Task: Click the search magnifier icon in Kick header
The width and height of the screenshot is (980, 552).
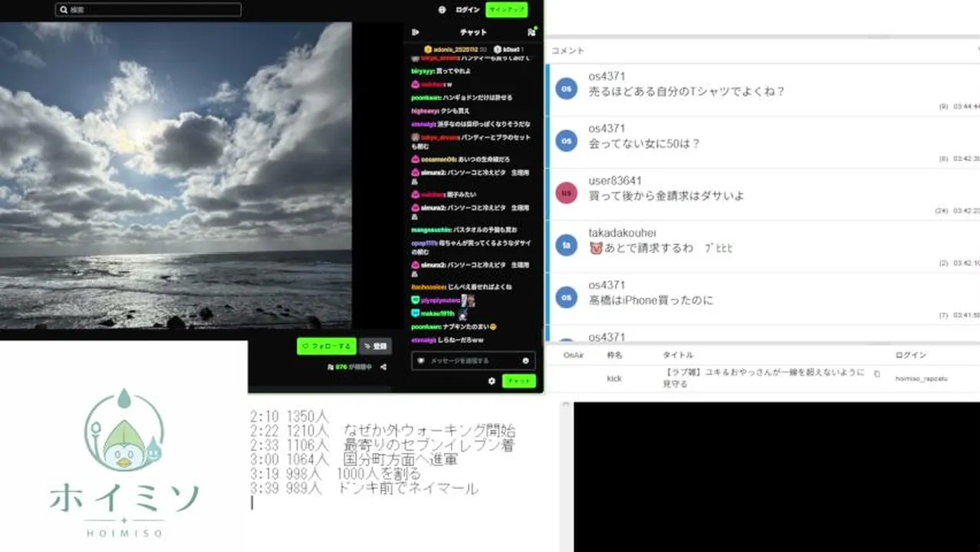Action: [63, 10]
